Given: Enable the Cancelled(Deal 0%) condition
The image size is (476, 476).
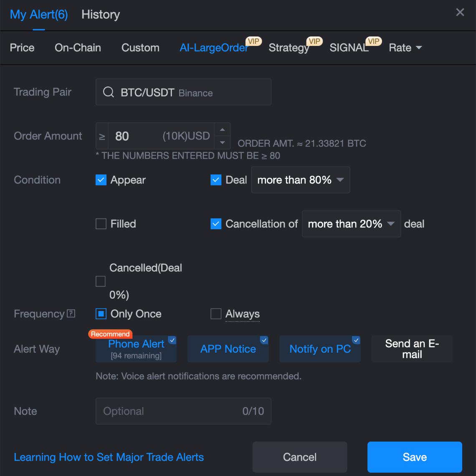Looking at the screenshot, I should [100, 281].
